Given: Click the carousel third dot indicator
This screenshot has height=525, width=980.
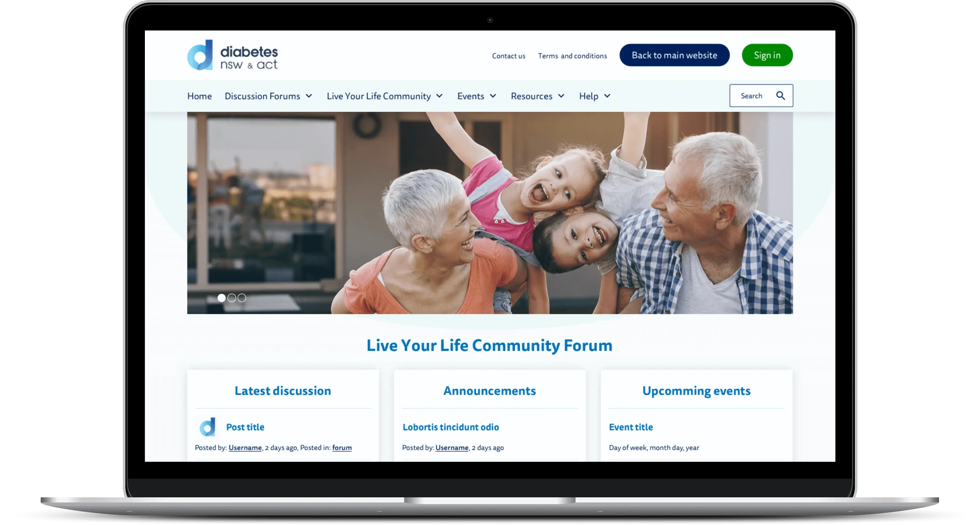Looking at the screenshot, I should (x=242, y=297).
